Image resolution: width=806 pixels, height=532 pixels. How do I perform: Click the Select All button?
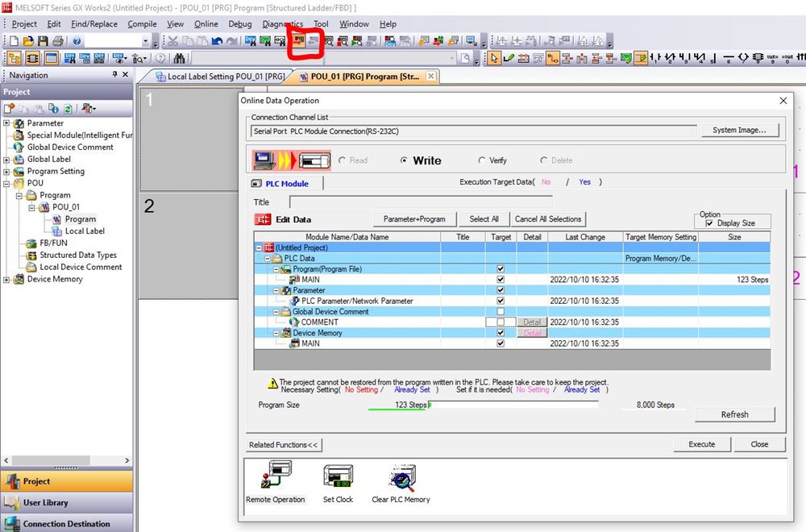(484, 219)
